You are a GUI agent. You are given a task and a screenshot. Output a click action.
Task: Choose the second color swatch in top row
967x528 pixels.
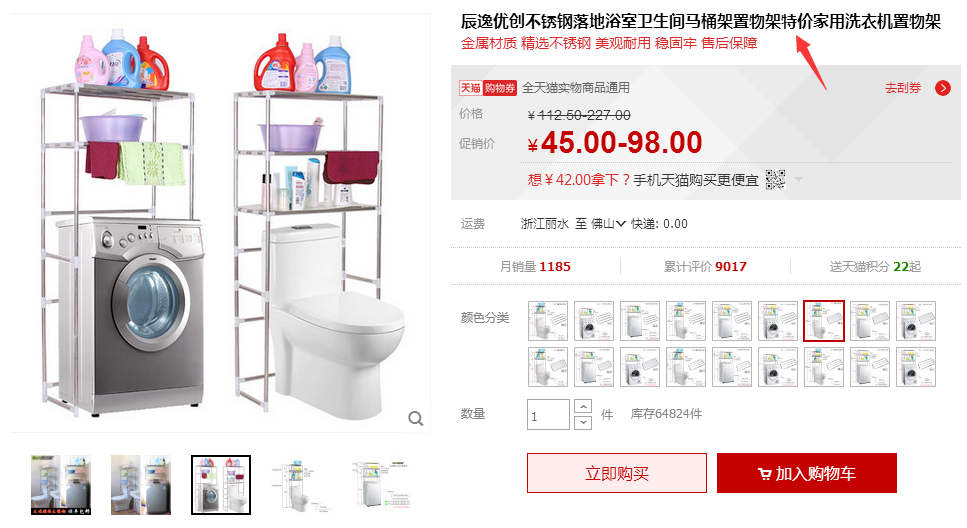point(594,321)
